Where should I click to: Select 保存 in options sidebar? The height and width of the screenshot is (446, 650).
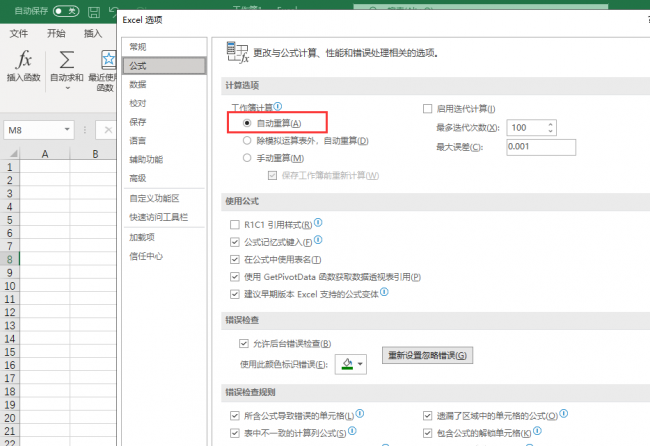pos(165,122)
